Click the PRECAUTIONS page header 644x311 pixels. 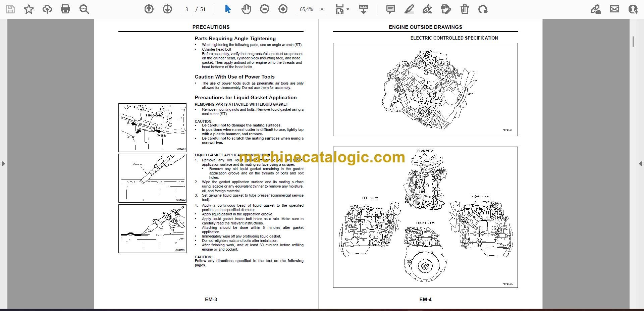tap(211, 27)
